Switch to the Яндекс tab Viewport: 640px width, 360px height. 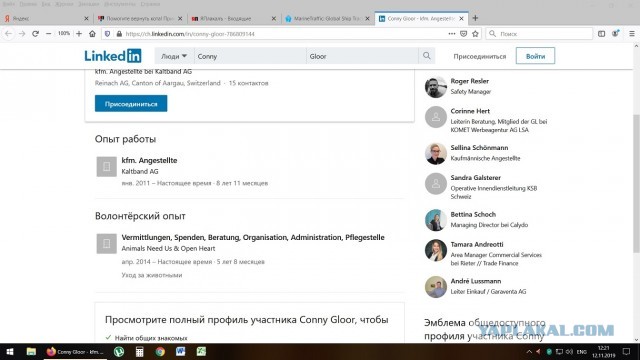click(x=46, y=19)
